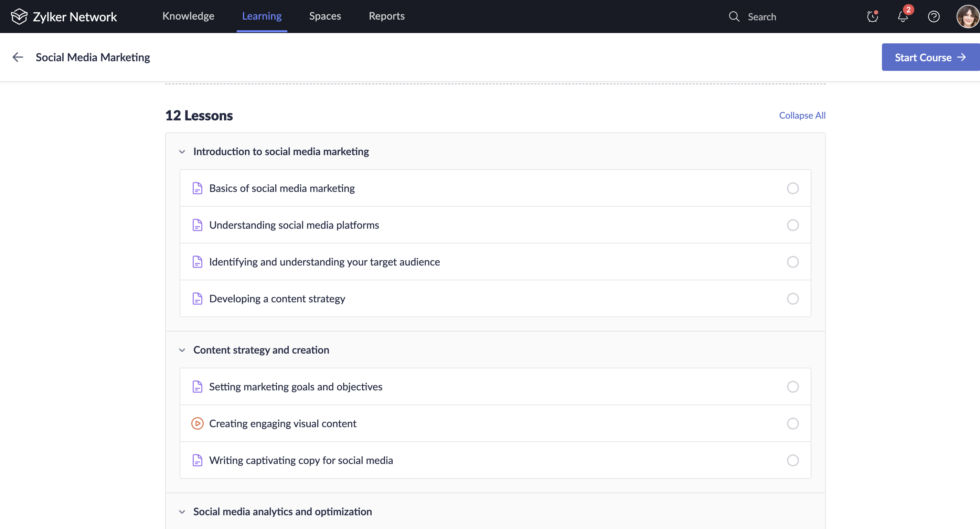Open the notifications bell icon
980x529 pixels.
pos(903,17)
